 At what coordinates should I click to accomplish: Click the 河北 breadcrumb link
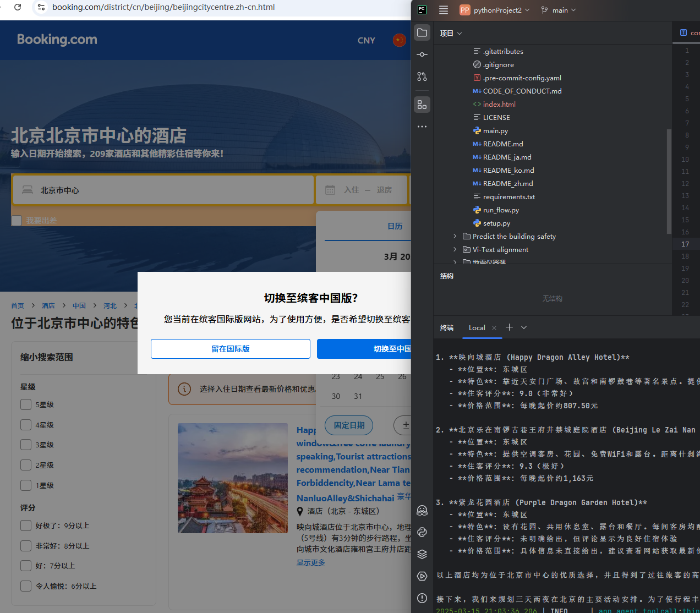tap(110, 305)
